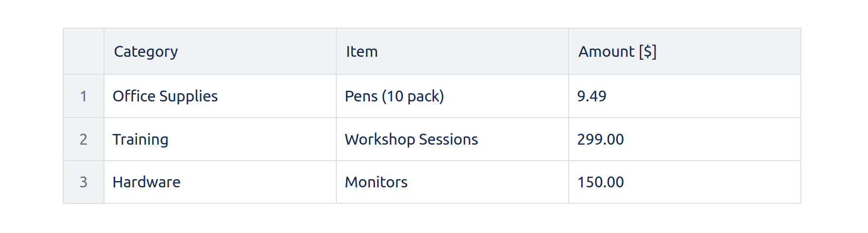Select the Monitors item cell
The width and height of the screenshot is (868, 233).
pyautogui.click(x=376, y=182)
